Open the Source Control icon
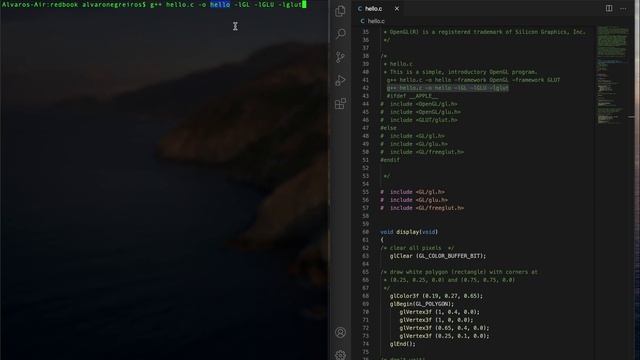 (x=340, y=57)
